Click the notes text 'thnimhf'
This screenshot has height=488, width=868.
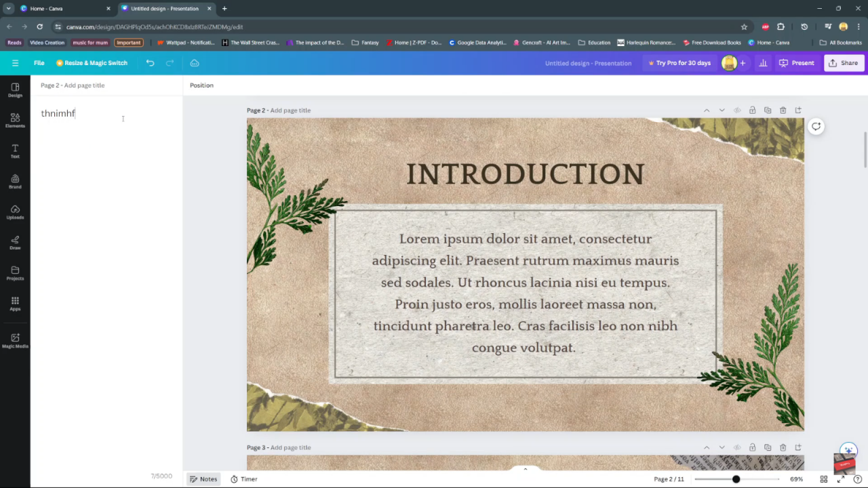58,113
